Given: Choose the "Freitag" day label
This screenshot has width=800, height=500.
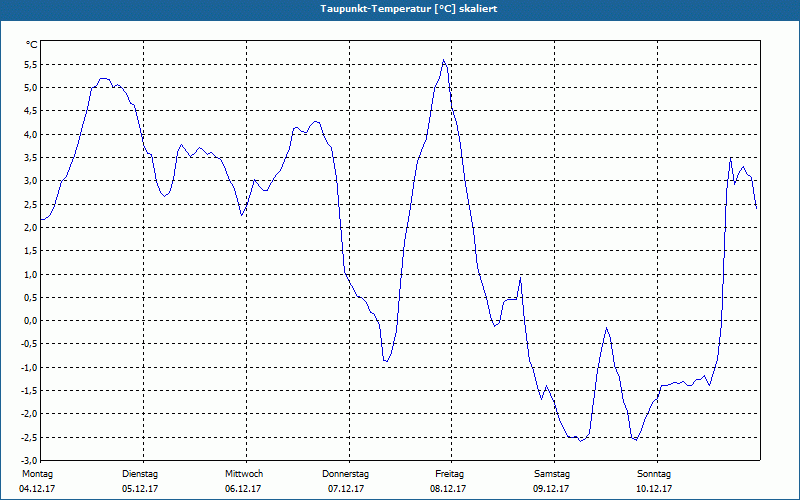Looking at the screenshot, I should point(449,474).
